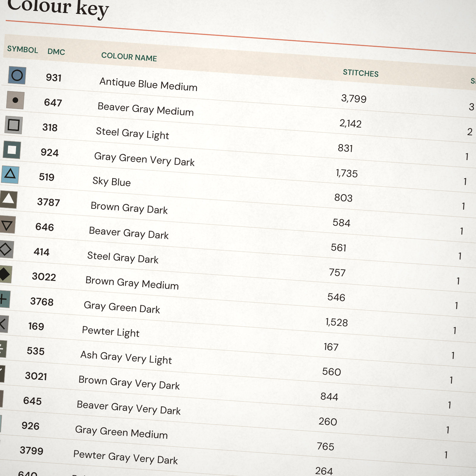
Task: Click the DMC column header
Action: click(56, 52)
